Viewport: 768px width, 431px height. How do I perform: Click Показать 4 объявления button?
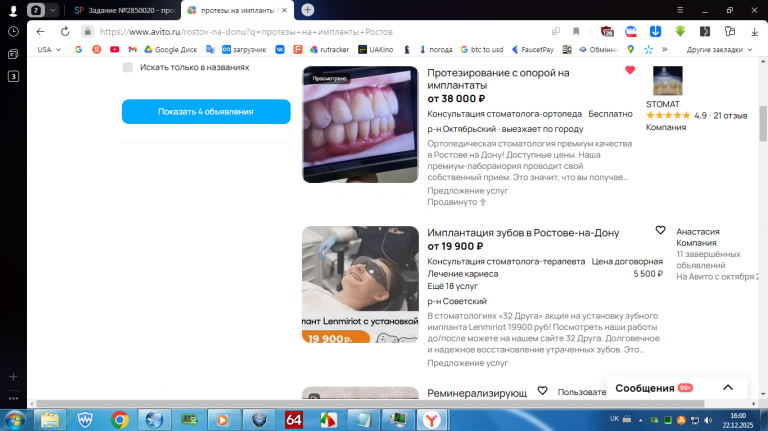206,112
